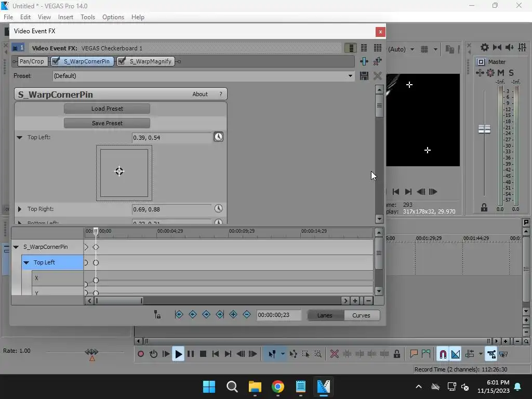Viewport: 532px width, 399px height.
Task: Click crosshair point in Top Left position box
Action: click(x=119, y=171)
